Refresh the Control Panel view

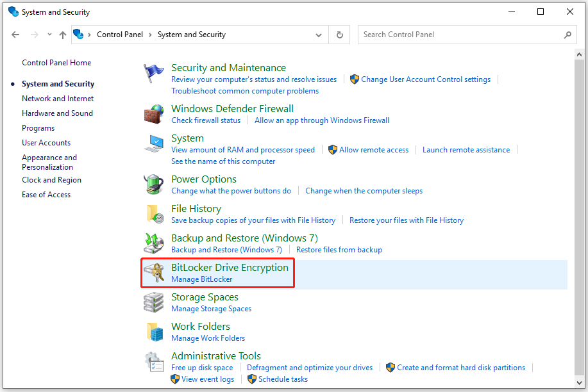coord(339,35)
